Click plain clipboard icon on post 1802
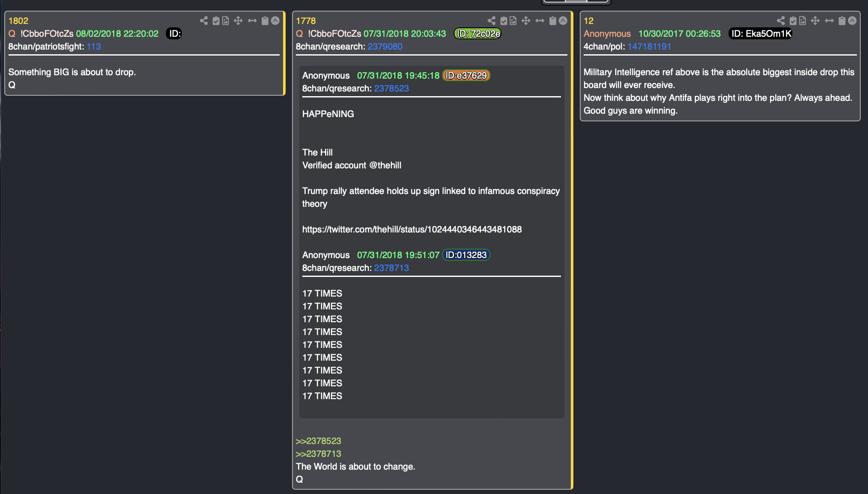This screenshot has height=494, width=868. tap(265, 21)
